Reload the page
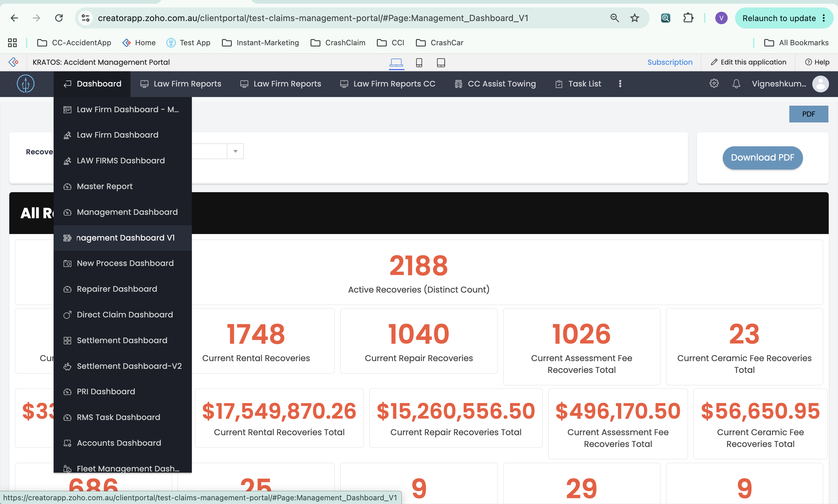The width and height of the screenshot is (838, 504). coord(59,18)
